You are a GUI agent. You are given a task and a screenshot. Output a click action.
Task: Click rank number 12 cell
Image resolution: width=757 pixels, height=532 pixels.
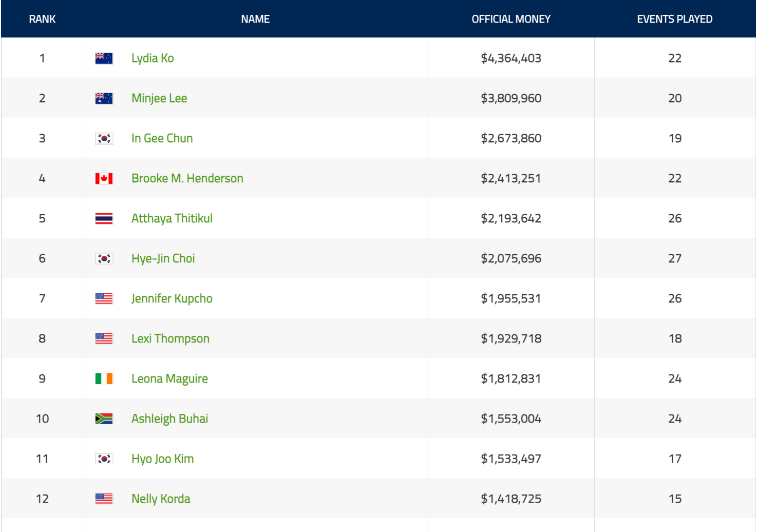click(42, 499)
